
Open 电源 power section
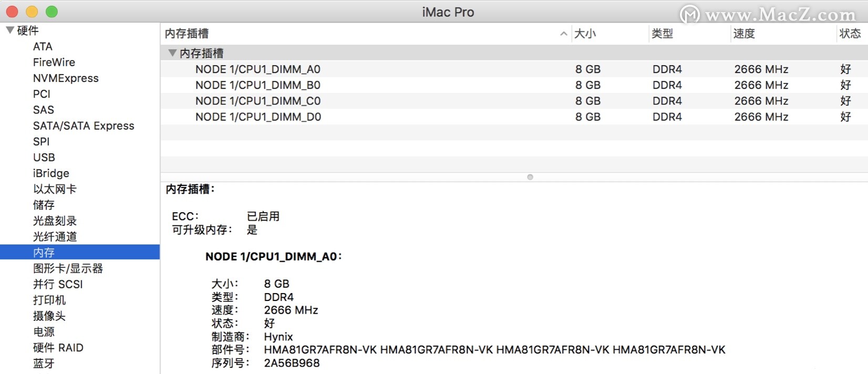pyautogui.click(x=44, y=331)
